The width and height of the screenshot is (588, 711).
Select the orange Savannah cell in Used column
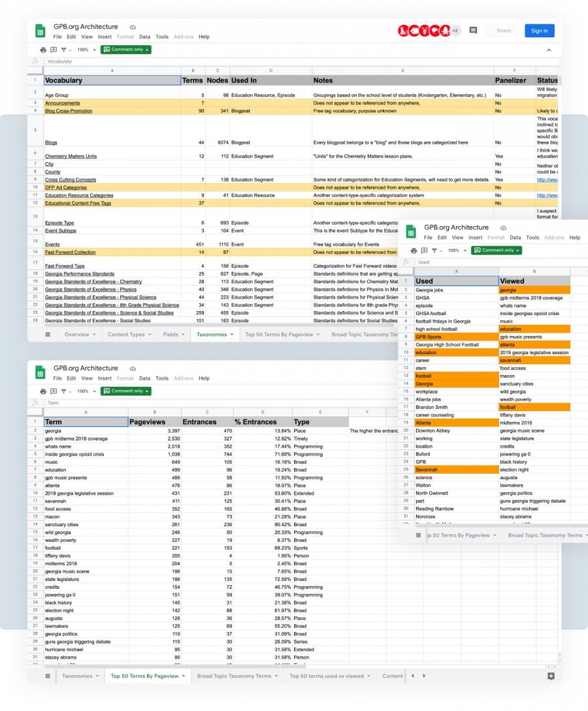[457, 470]
